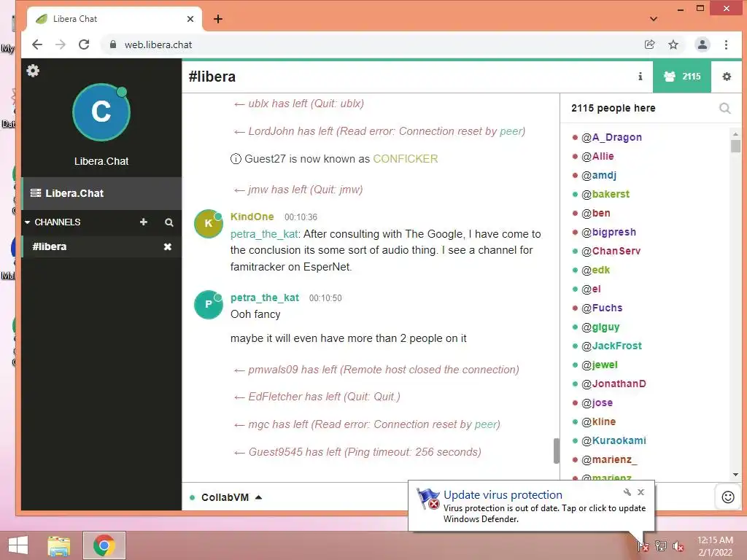The image size is (747, 560).
Task: Click petra_the_kat's avatar icon
Action: (x=208, y=304)
